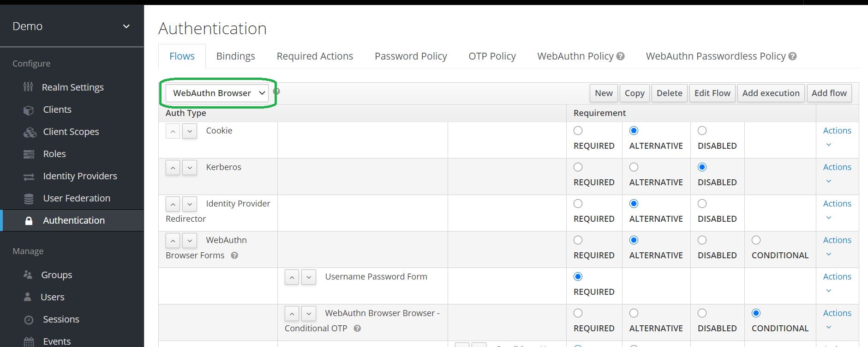The width and height of the screenshot is (868, 347).
Task: Move Kerberos execution up with arrow button
Action: click(173, 167)
